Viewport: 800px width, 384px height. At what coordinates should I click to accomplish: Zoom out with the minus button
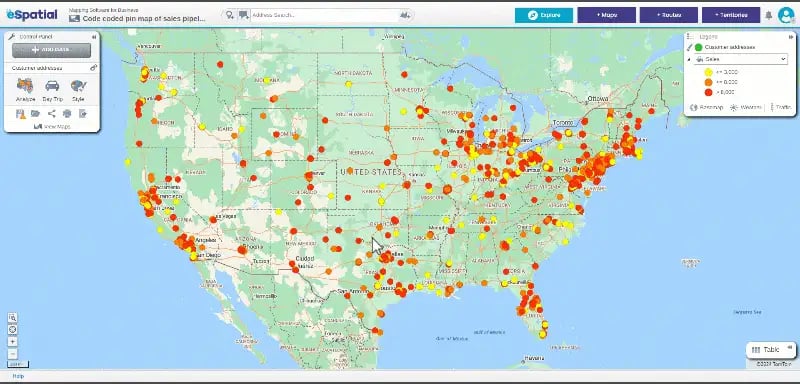13,353
